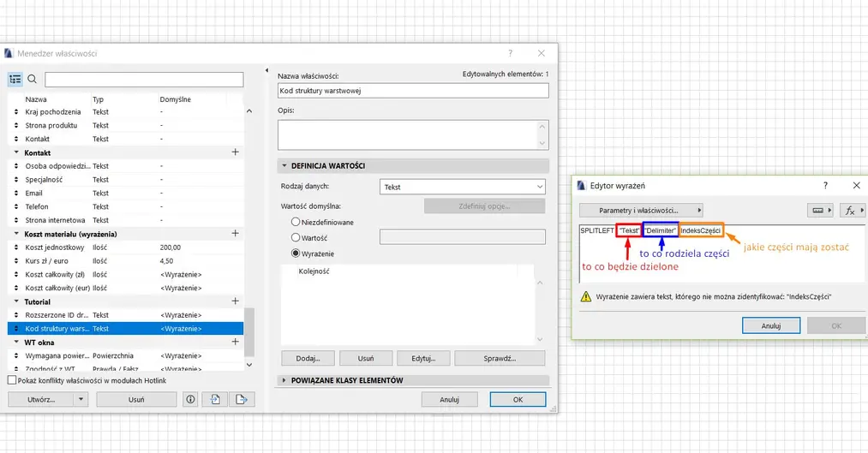
Task: Select the Koszt całkowity (zł) row
Action: tap(126, 274)
